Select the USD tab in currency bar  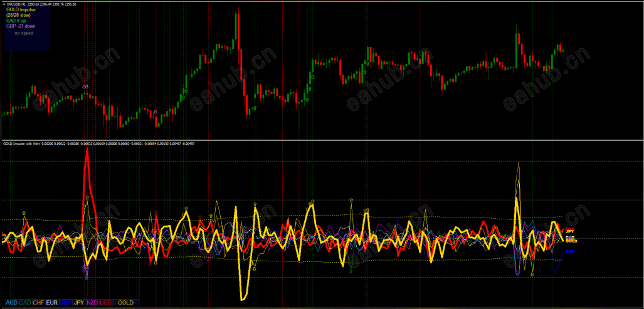click(106, 303)
